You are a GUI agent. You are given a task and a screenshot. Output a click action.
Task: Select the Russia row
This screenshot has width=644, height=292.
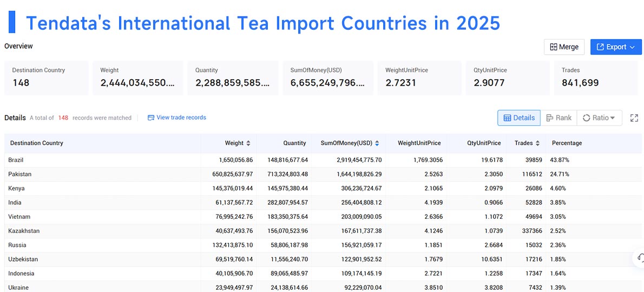click(323, 245)
